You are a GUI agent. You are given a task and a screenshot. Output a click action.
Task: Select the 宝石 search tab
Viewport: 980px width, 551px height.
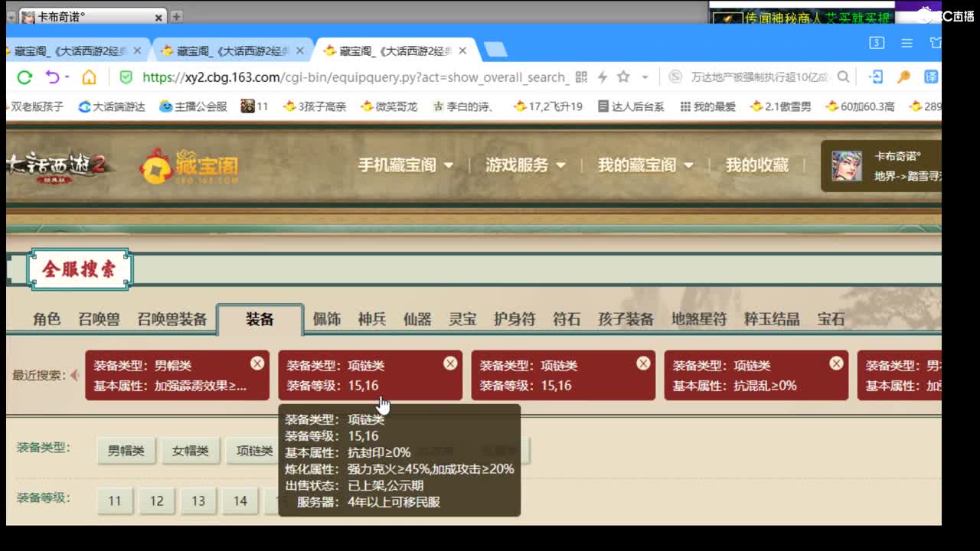tap(831, 319)
